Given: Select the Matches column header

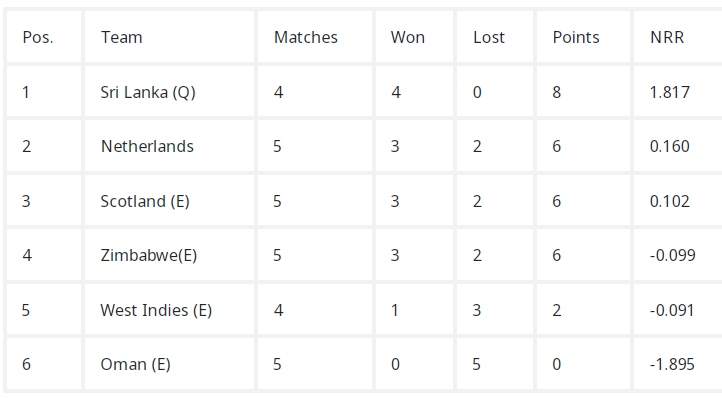Looking at the screenshot, I should pyautogui.click(x=315, y=37).
